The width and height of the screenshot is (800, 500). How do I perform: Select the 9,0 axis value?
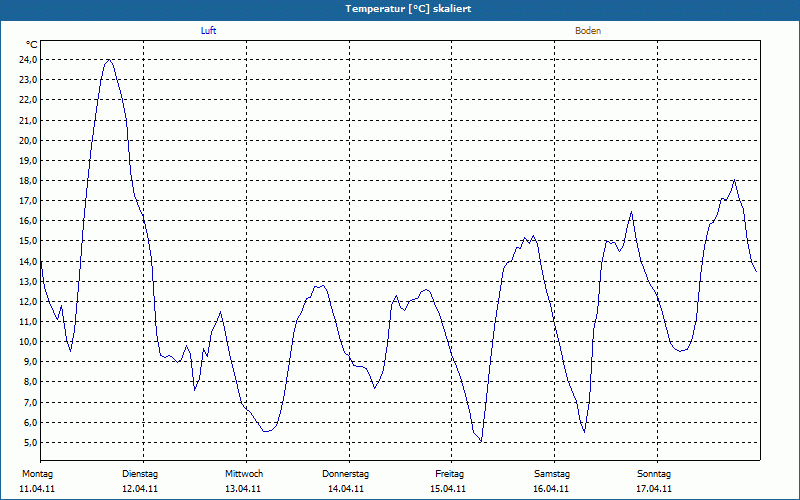[x=30, y=362]
